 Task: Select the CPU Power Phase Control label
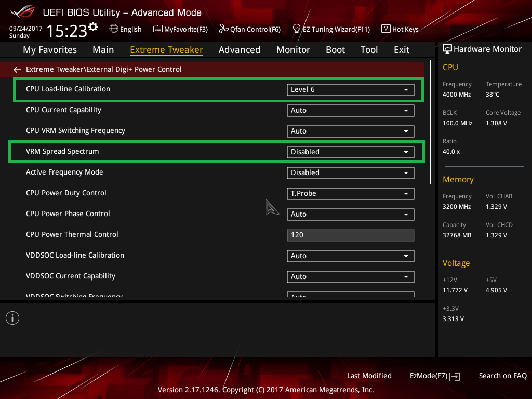click(68, 214)
